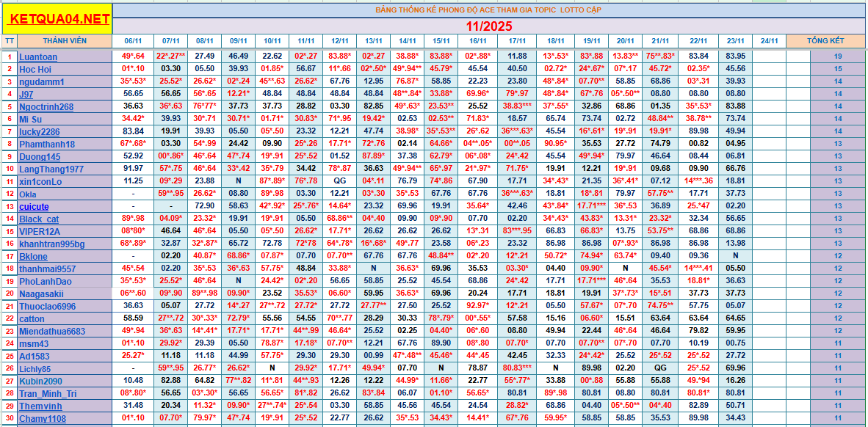Click the TỔNG KẾT column header

(825, 41)
